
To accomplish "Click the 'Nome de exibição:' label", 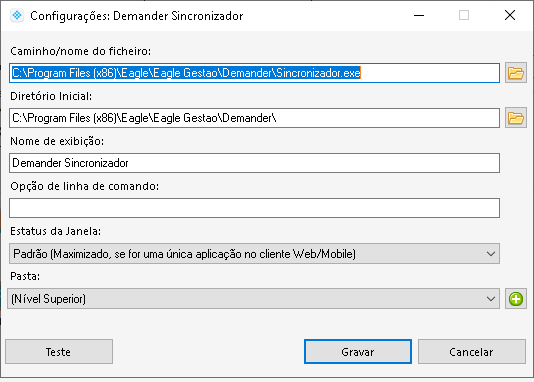I will click(x=57, y=141).
